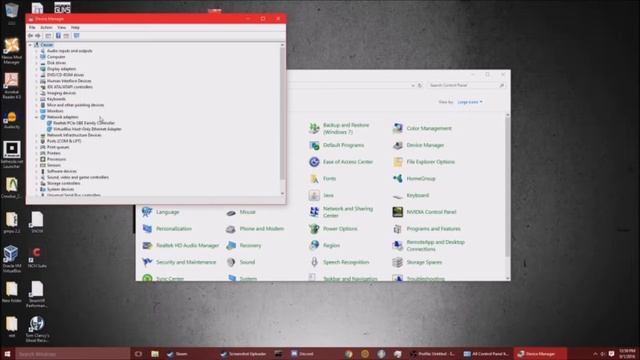
Task: Expand the Sound, video and game controllers node
Action: tap(36, 178)
